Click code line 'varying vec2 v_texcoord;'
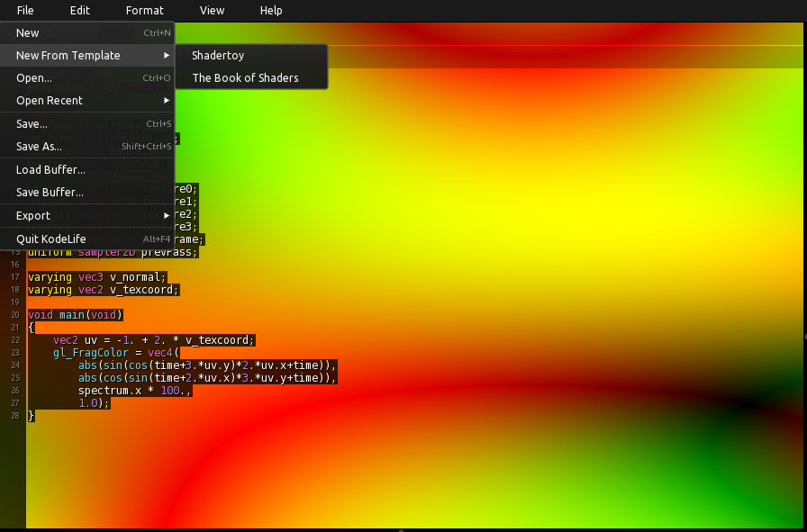Viewport: 807px width, 532px height. pos(103,290)
